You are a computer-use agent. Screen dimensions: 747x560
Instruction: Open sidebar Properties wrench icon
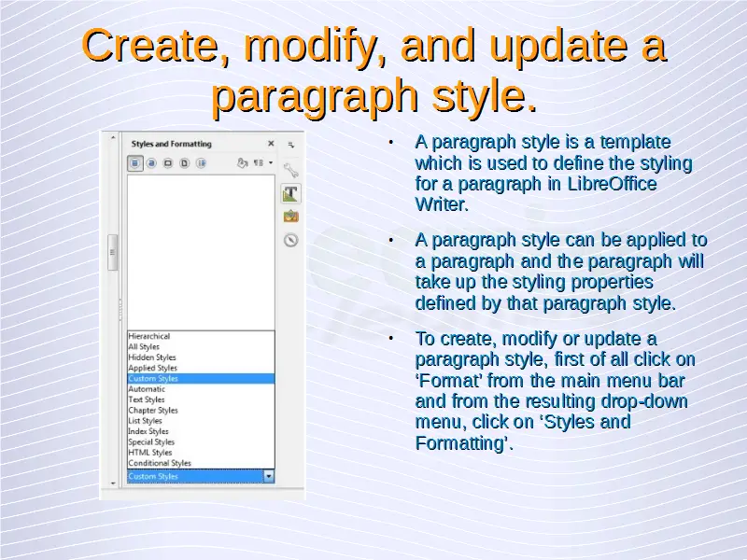point(290,170)
